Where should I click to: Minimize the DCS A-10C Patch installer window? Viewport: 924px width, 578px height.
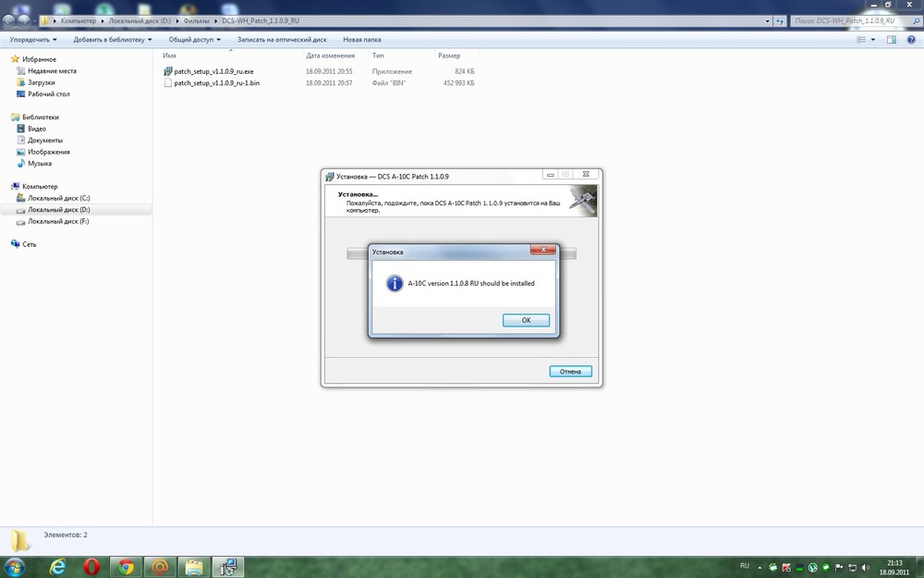point(550,175)
